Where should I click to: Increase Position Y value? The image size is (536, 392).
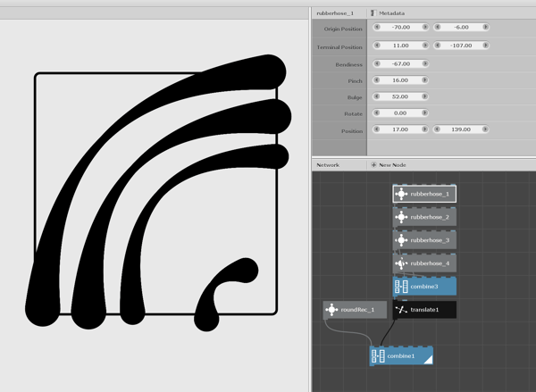[485, 129]
